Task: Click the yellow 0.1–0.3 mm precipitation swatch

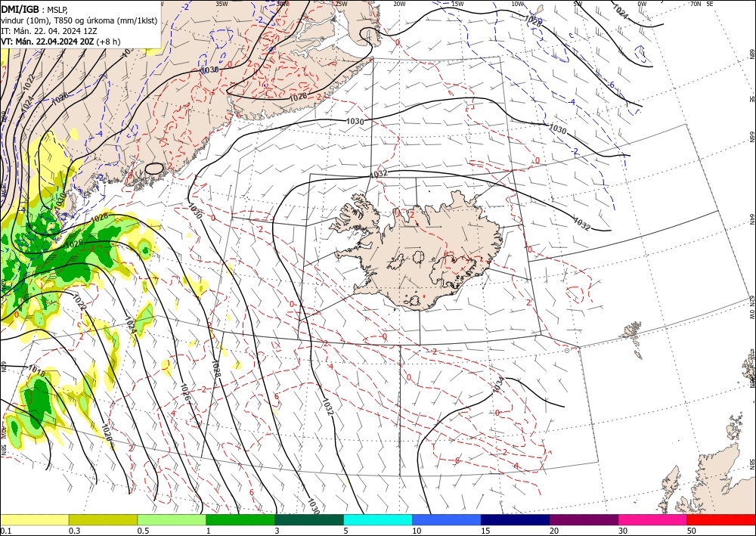Action: pos(34,519)
